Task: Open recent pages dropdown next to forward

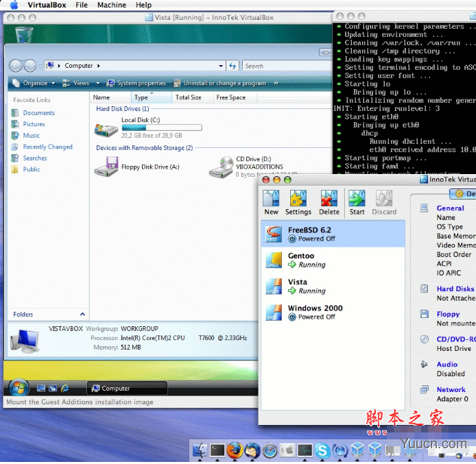Action: pos(40,66)
